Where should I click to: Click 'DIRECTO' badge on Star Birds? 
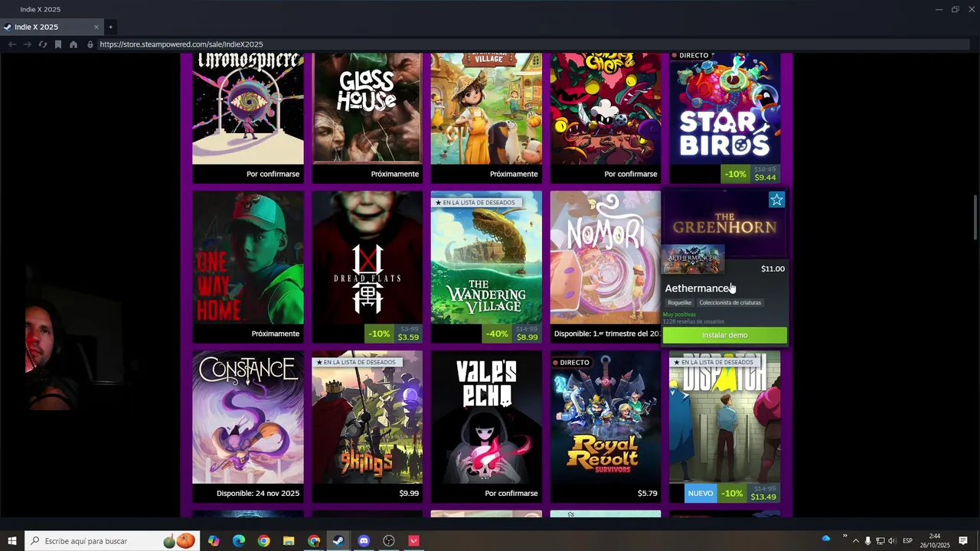click(x=690, y=56)
